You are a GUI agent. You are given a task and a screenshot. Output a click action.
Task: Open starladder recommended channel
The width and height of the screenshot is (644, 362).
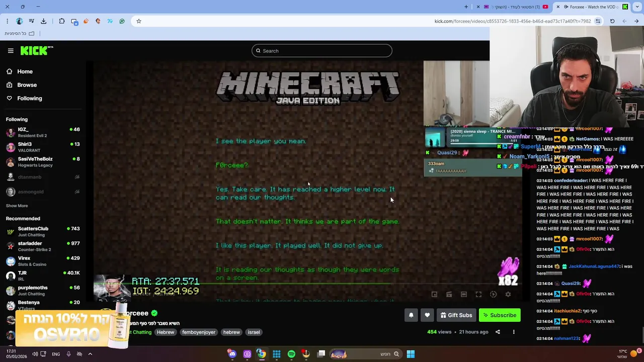(43, 246)
